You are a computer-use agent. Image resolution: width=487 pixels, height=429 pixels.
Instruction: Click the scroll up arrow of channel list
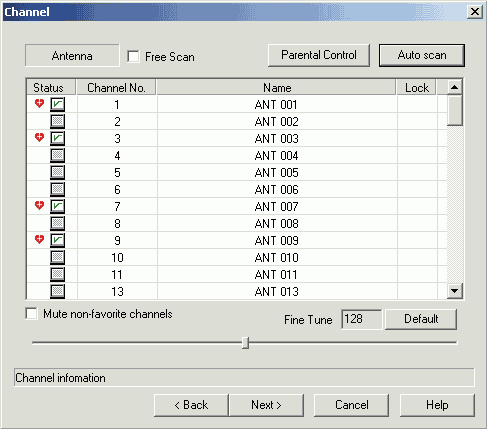pos(454,87)
